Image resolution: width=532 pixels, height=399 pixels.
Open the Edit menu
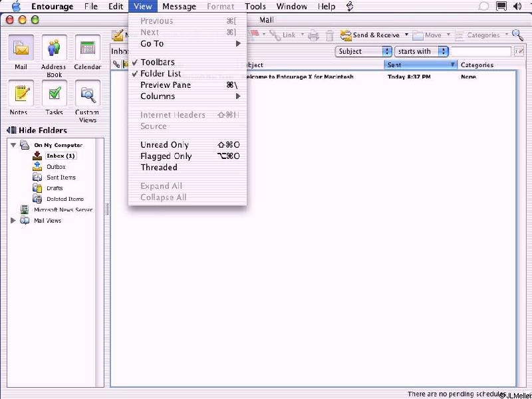(116, 6)
